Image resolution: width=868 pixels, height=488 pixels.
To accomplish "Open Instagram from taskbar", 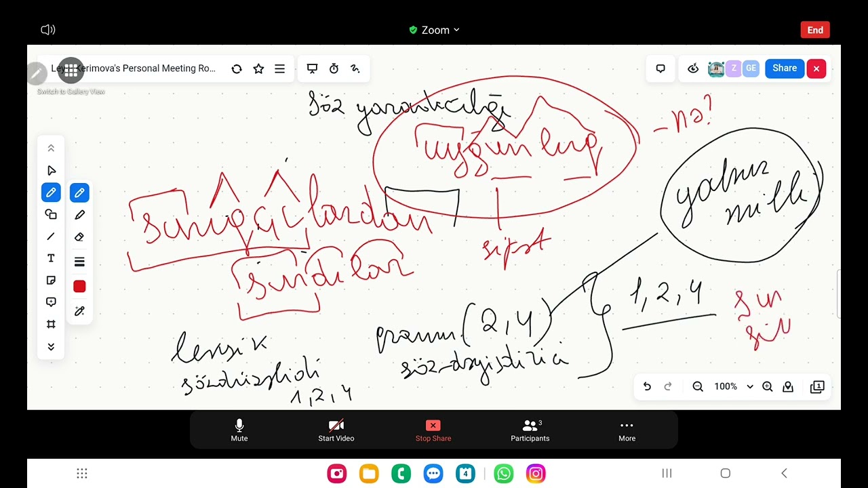I will [536, 473].
